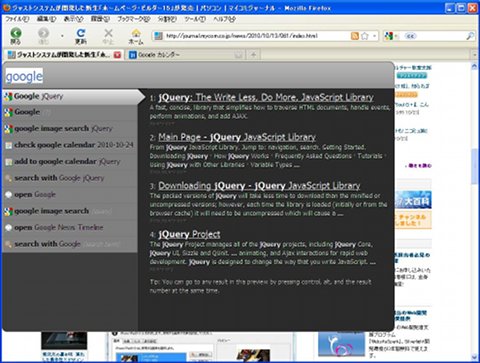Screen dimensions: 480x363
Task: Open the back-forward history dropdown arrow
Action: (x=62, y=36)
